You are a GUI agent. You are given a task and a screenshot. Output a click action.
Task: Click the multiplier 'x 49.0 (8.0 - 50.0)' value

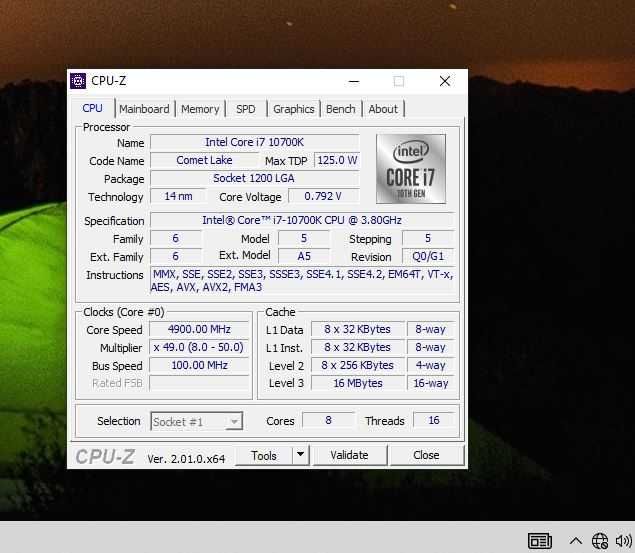[199, 347]
